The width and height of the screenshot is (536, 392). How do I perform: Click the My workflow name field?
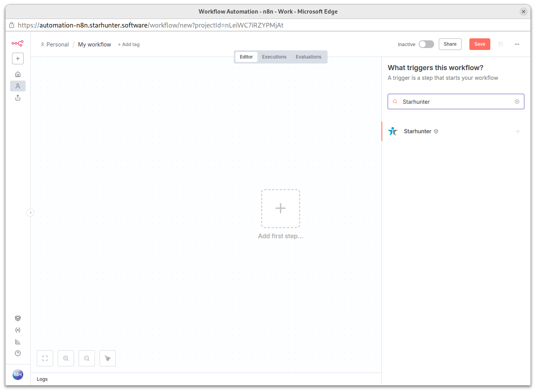tap(94, 45)
